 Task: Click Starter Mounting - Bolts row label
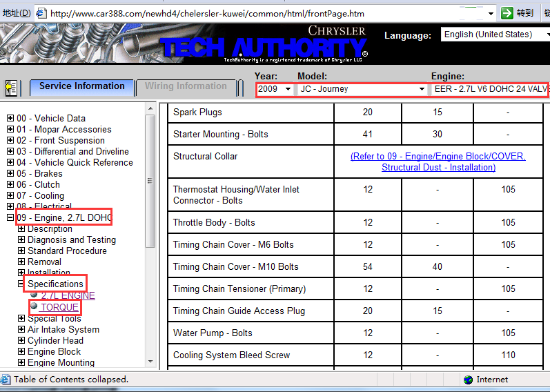221,135
